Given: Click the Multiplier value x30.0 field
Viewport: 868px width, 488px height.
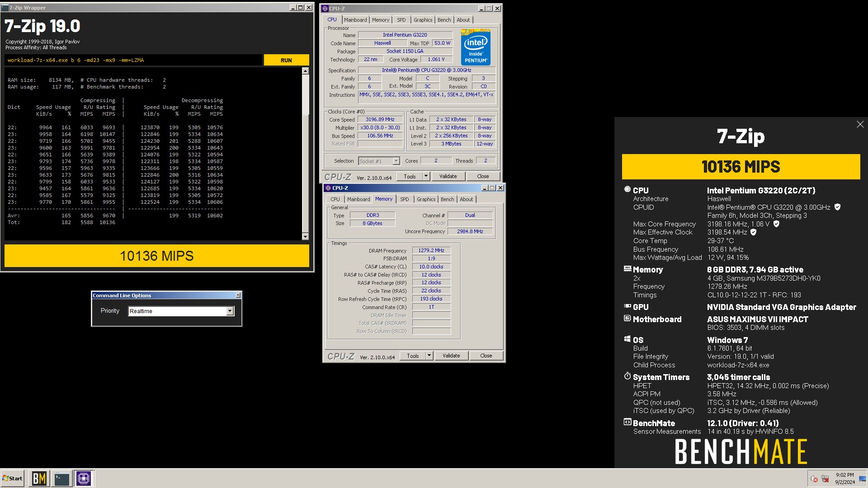Looking at the screenshot, I should pyautogui.click(x=380, y=127).
